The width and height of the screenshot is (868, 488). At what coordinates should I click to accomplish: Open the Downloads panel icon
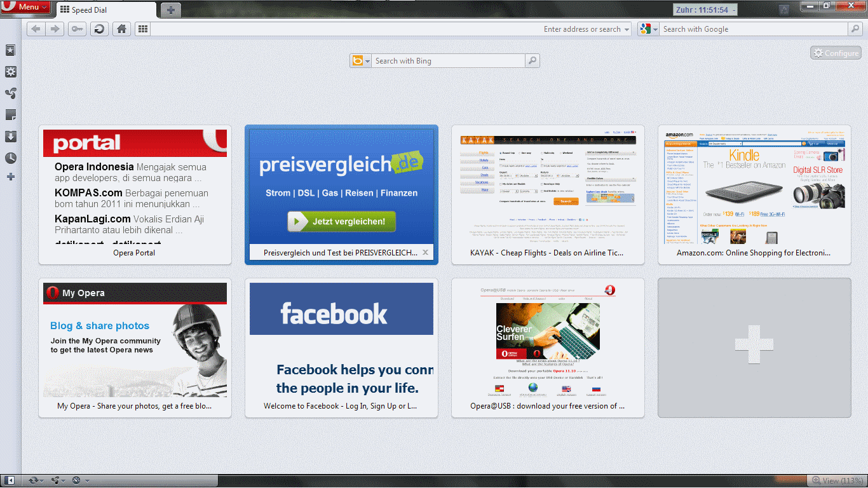point(10,137)
